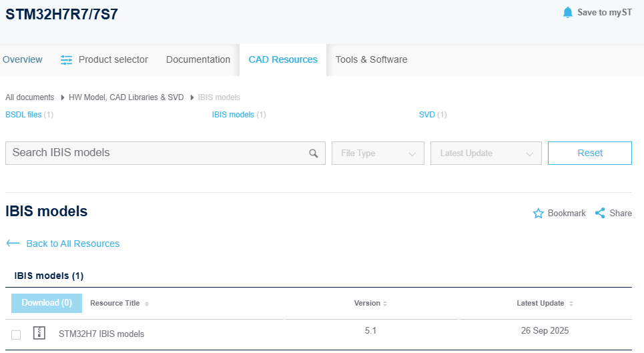Click the left arrow beside Back to All Resources

[13, 244]
